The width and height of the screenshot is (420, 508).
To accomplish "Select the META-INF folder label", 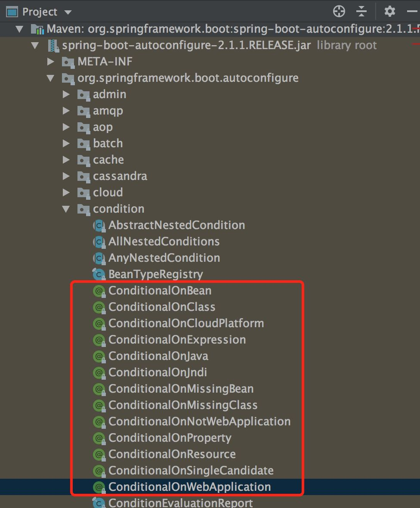I will [x=105, y=62].
